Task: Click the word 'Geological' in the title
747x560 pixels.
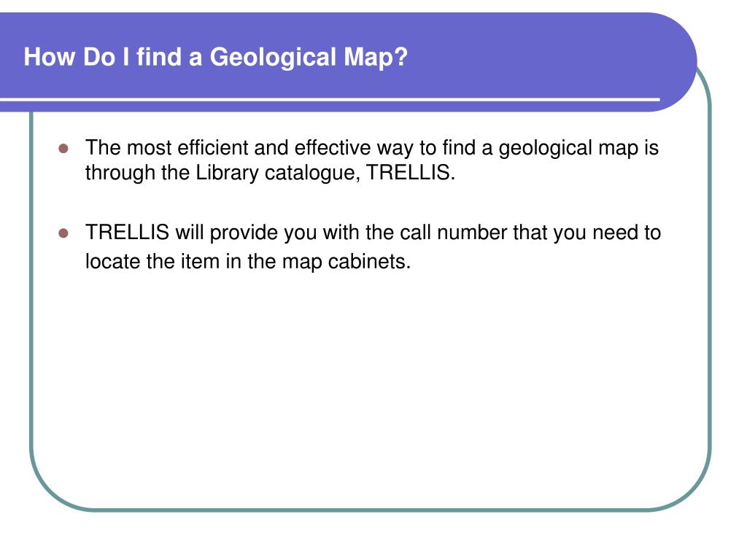Action: pos(274,58)
